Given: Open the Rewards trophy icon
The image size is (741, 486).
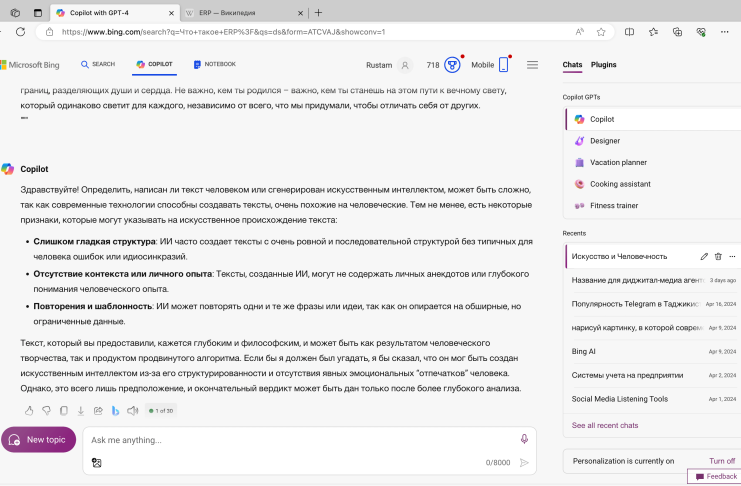Looking at the screenshot, I should [452, 65].
